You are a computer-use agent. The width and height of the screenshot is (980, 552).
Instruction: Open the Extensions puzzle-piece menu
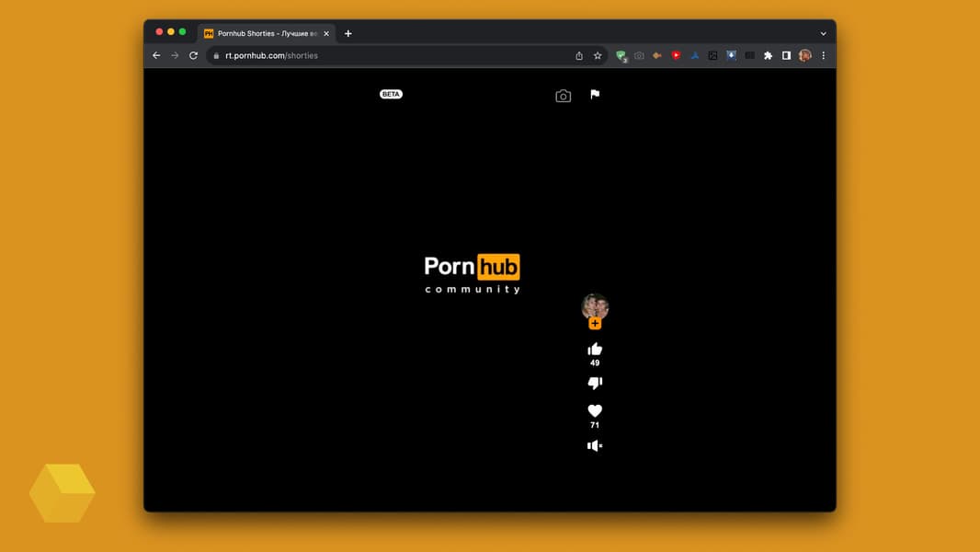coord(769,55)
